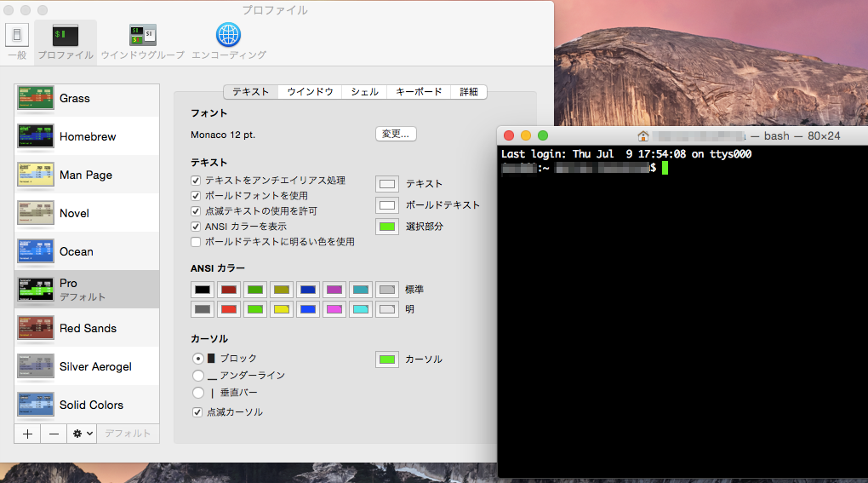The image size is (868, 483).
Task: Click standard ANSI black swatch
Action: (203, 289)
